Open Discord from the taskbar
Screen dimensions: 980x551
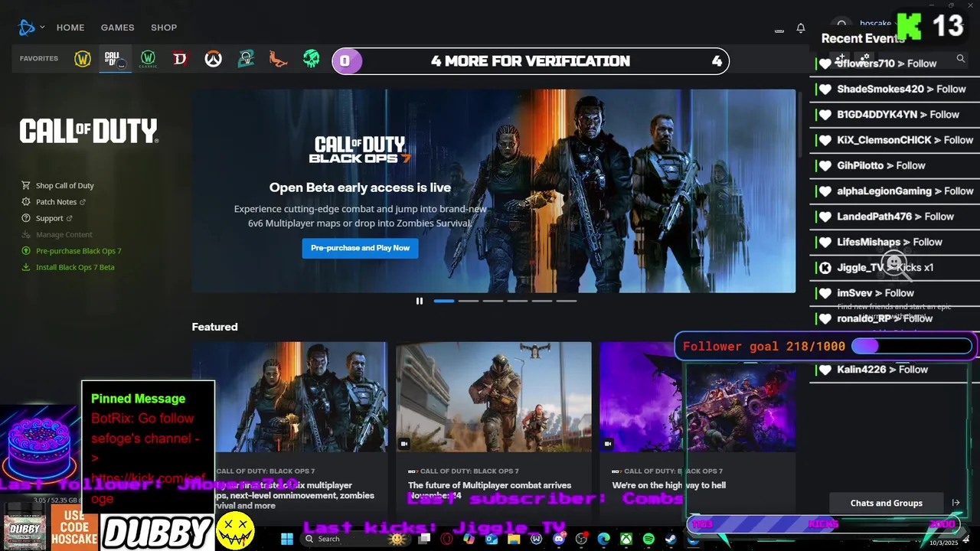(559, 539)
